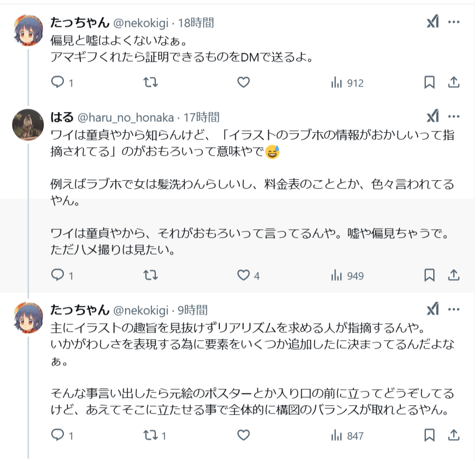Like the first たっちゃん tweet
The height and width of the screenshot is (461, 476).
pyautogui.click(x=243, y=82)
